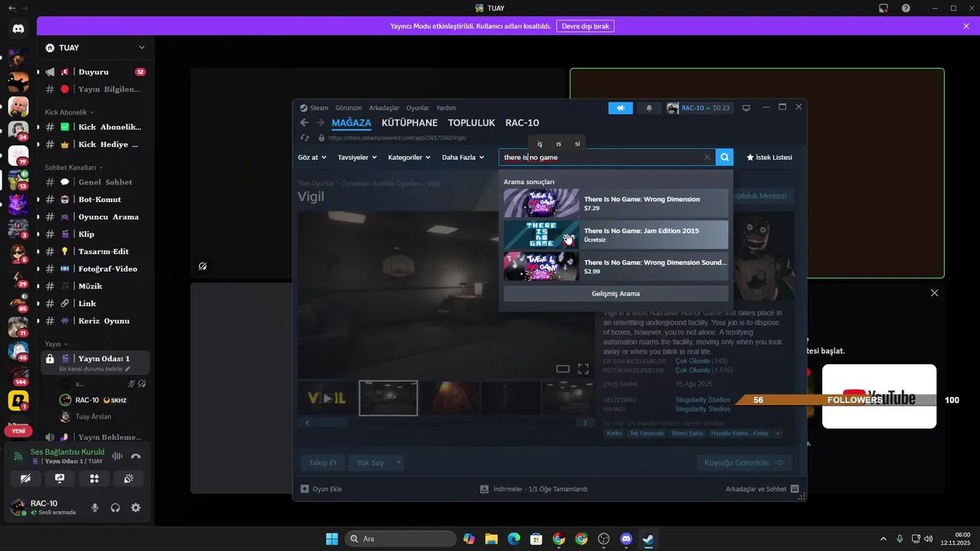
Task: Open the yellow lightning server icon in Discord
Action: coord(18,400)
